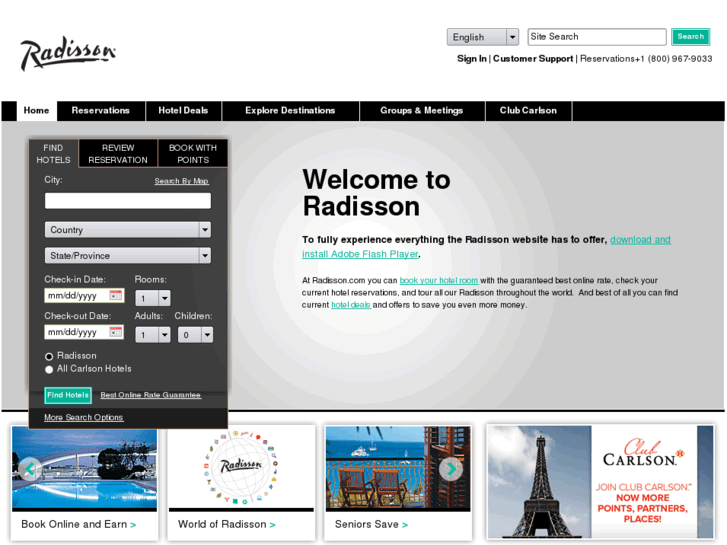Image resolution: width=727 pixels, height=545 pixels.
Task: Click the Seniors Save link
Action: (371, 525)
